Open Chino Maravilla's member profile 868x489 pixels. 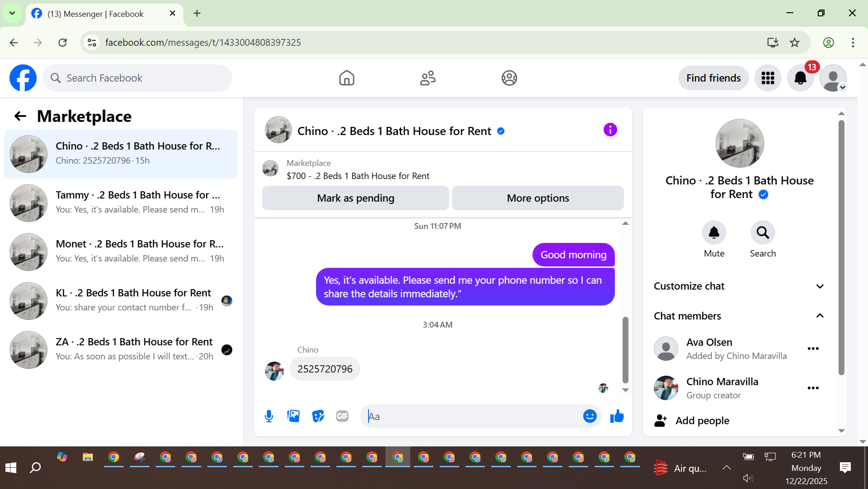tap(722, 382)
